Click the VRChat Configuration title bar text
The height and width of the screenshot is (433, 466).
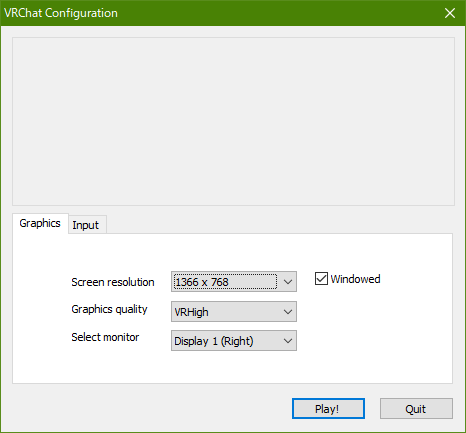pyautogui.click(x=61, y=13)
